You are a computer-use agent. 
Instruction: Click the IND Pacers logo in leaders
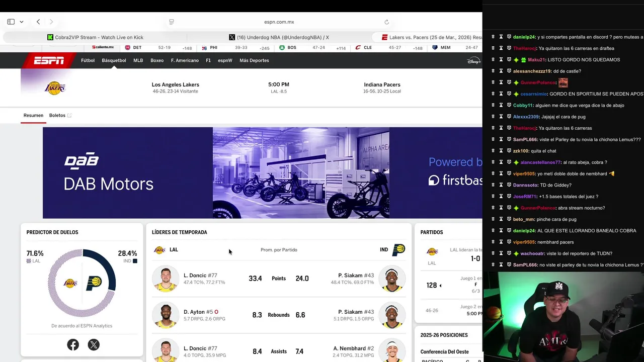pos(398,250)
